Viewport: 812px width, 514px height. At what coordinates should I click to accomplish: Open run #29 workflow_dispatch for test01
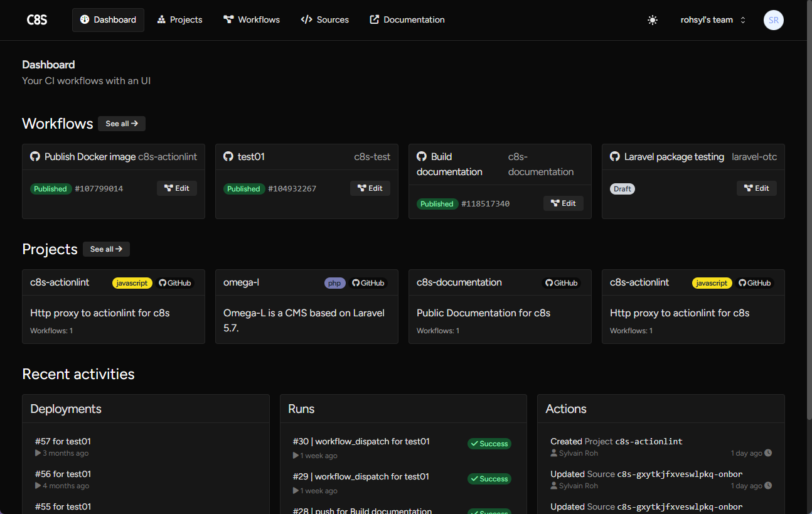361,476
